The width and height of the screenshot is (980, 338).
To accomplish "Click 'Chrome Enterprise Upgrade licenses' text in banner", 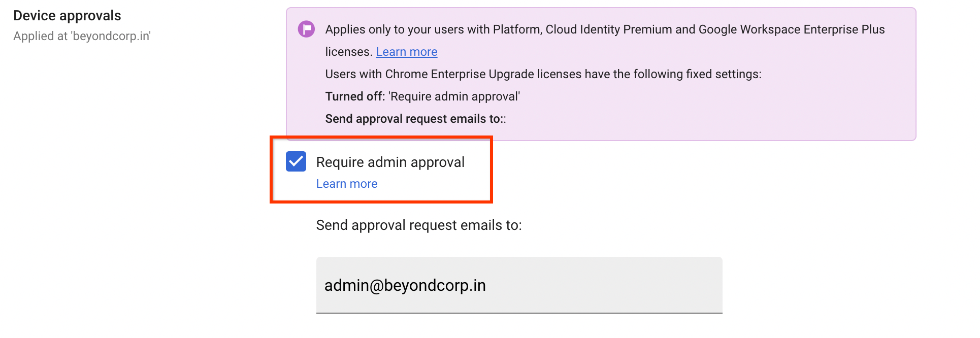I will coord(483,74).
